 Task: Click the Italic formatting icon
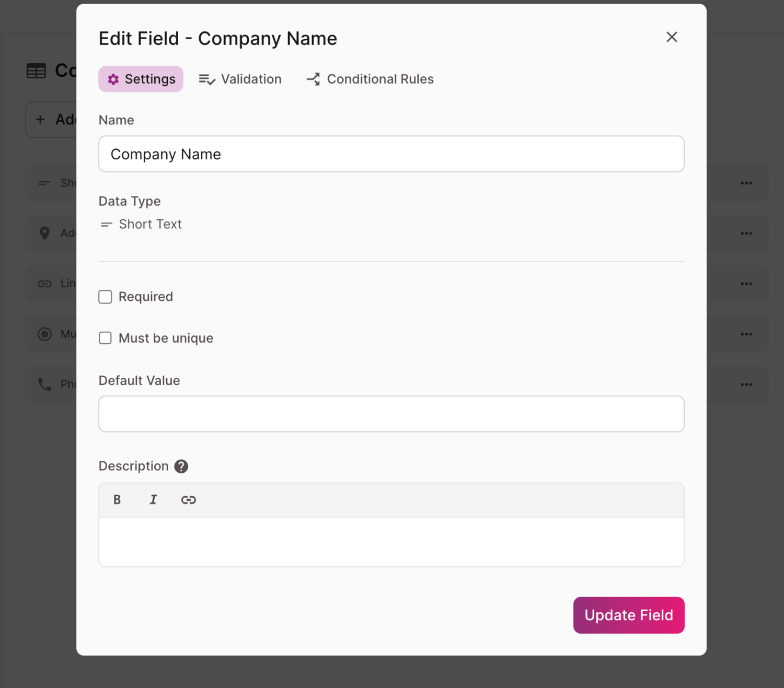[x=153, y=500]
